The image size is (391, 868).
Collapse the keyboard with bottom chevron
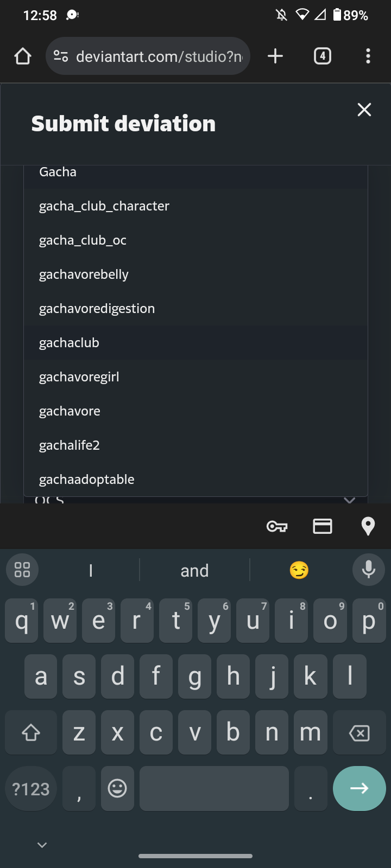point(42,845)
